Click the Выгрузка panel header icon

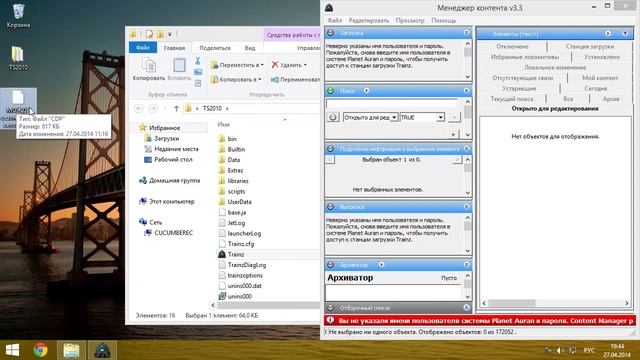[x=330, y=207]
